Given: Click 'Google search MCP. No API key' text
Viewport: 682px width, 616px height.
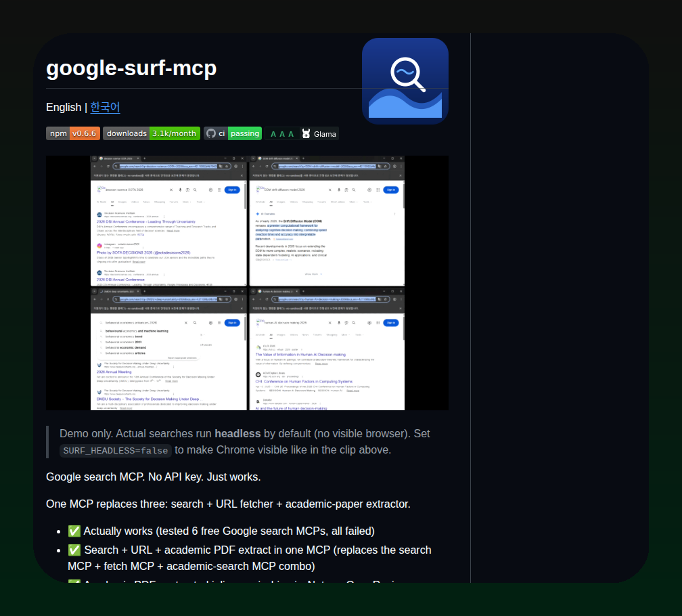Looking at the screenshot, I should coord(153,477).
